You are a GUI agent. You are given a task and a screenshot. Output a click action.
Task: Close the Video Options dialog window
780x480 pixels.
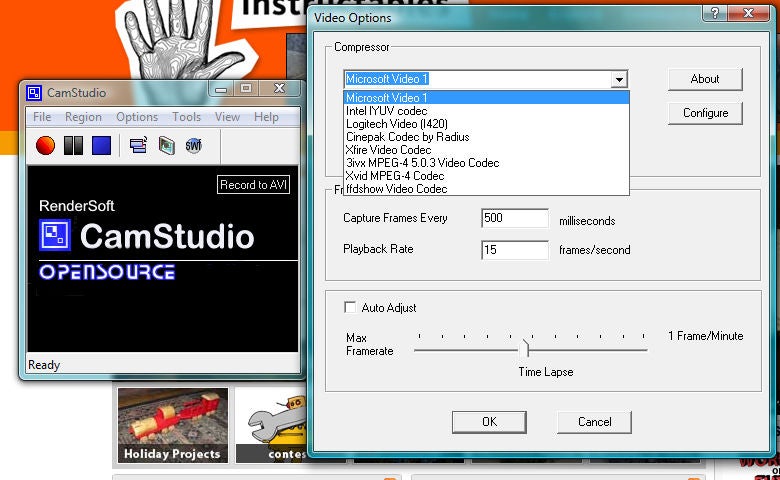[x=748, y=12]
